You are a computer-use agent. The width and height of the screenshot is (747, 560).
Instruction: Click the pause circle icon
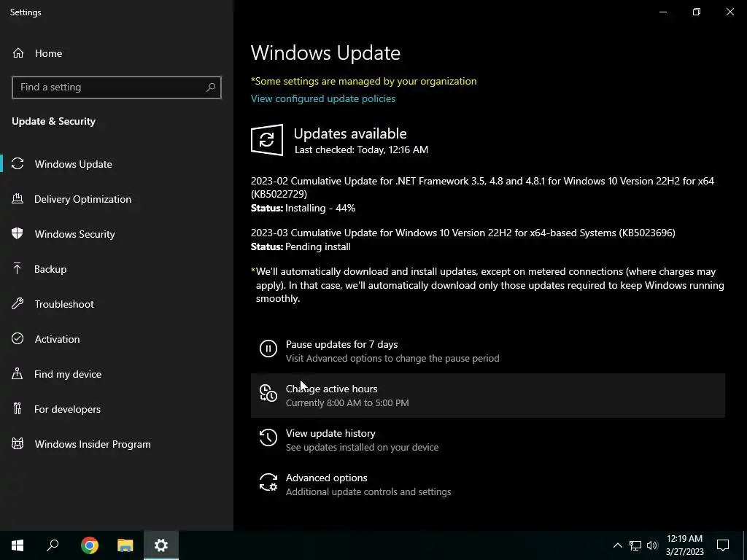268,349
